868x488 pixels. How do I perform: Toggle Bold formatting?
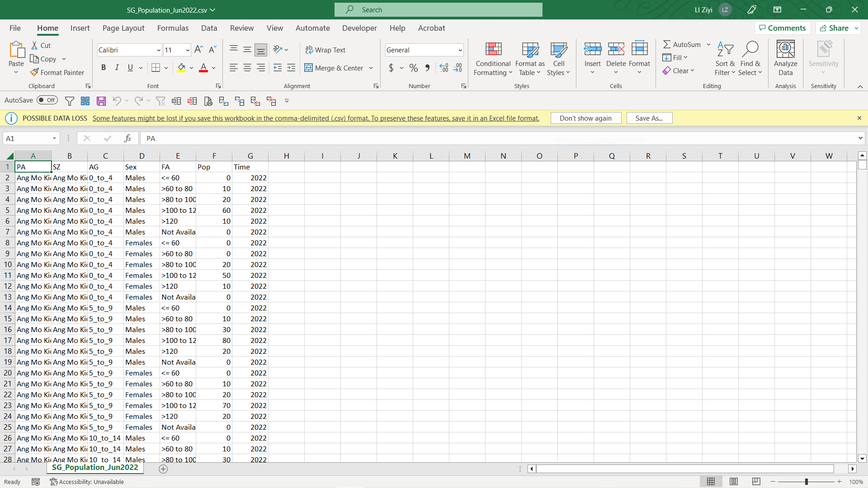(x=104, y=68)
